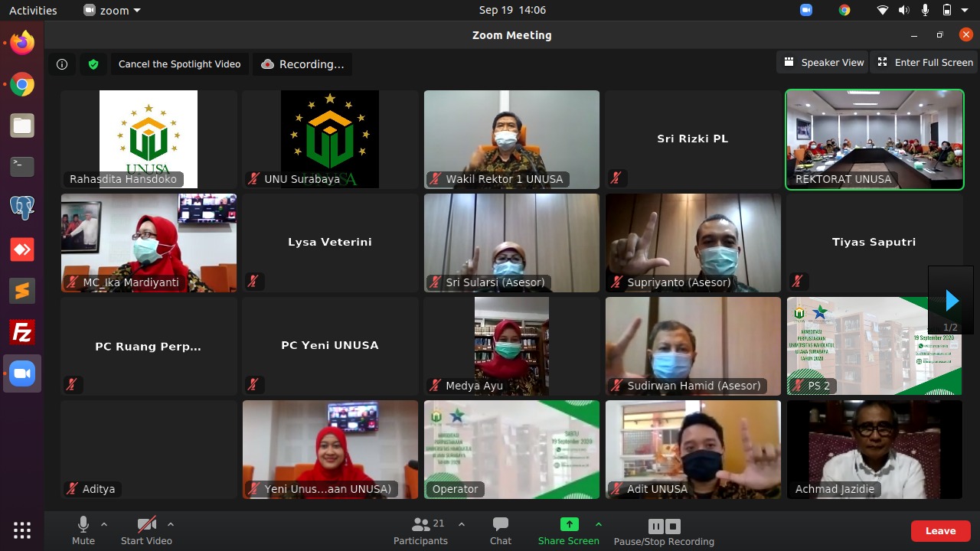Expand audio options next to Mute
980x551 pixels.
click(x=104, y=524)
